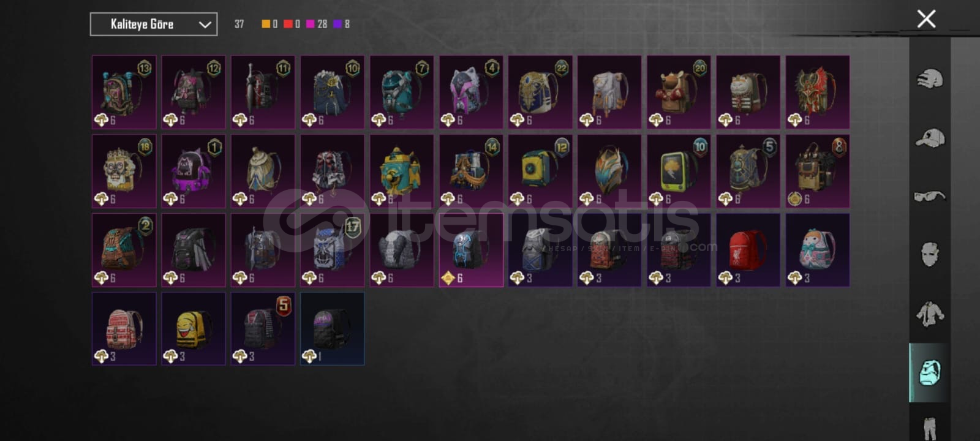Filter by pink rarity count 28

click(x=317, y=24)
